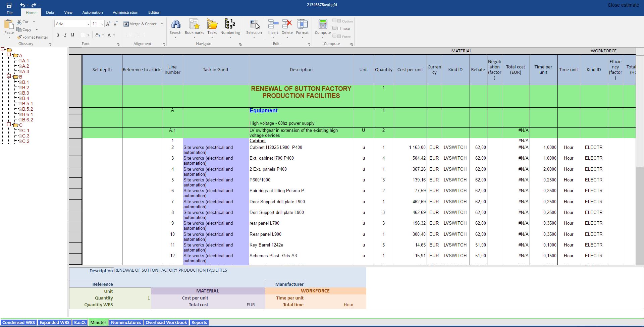Enable the Total checkbox
Viewport: 644px width, 327px height.
339,29
